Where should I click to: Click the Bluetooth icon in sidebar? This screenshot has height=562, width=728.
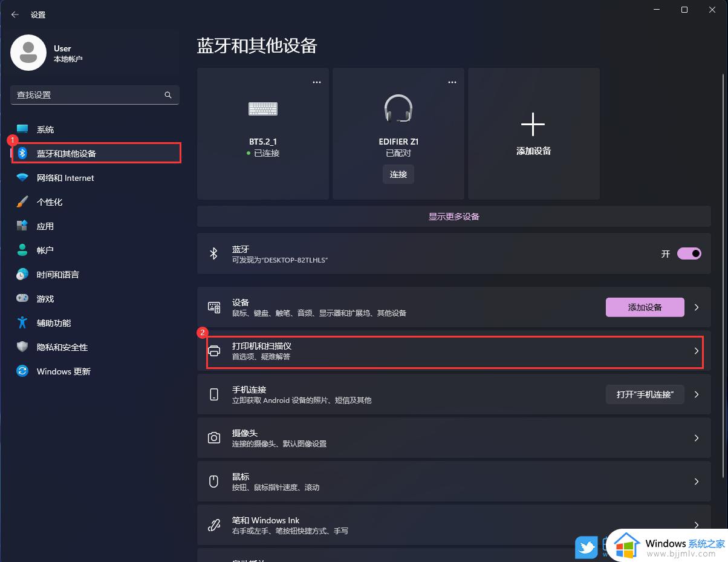pyautogui.click(x=22, y=153)
